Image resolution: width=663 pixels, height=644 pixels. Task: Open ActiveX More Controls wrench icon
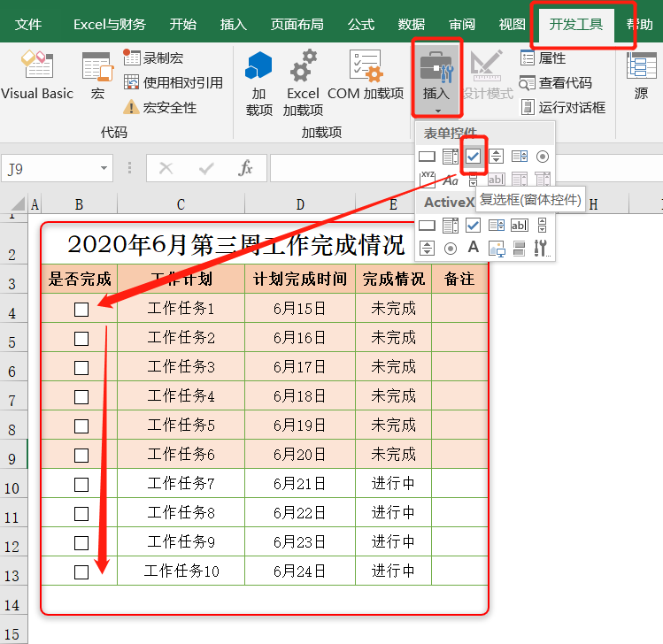[x=542, y=249]
